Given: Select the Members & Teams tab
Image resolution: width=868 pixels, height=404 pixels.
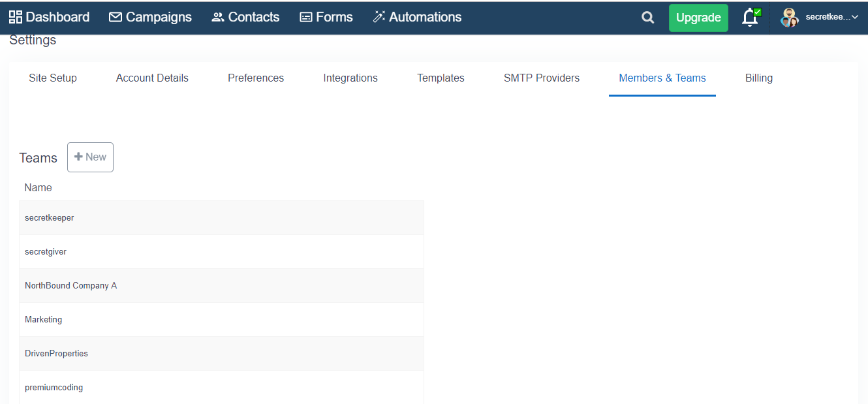Looking at the screenshot, I should pyautogui.click(x=662, y=78).
